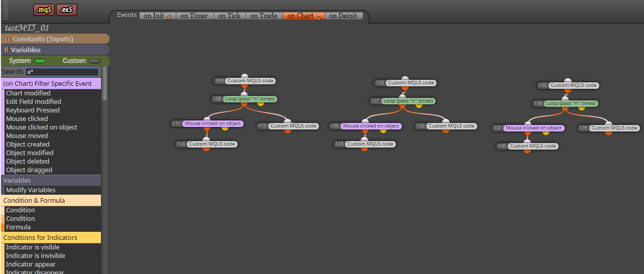
Task: Click yellow output connector of node 130
Action: tap(383, 130)
